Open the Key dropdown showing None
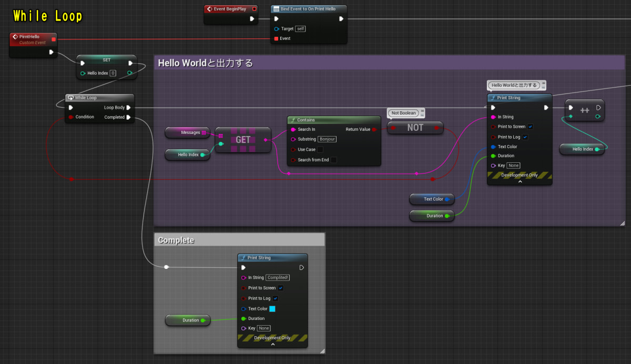The image size is (631, 364). [513, 165]
